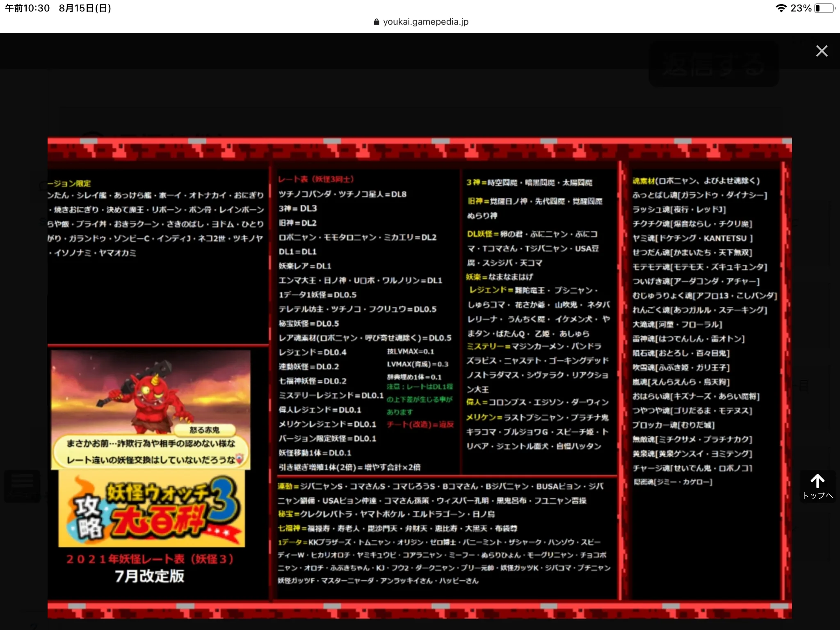
Task: Tap the ロボニャン・モモタロニャン・ミカエリ=DL2 line
Action: (357, 237)
